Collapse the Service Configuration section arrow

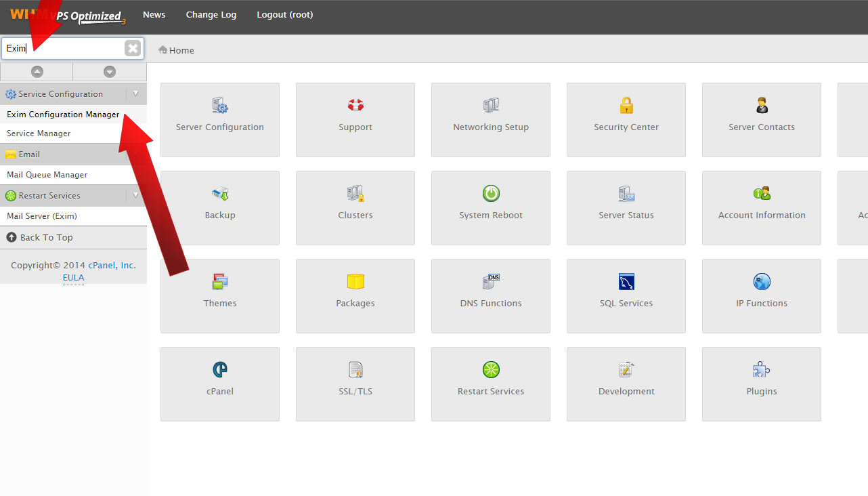135,94
